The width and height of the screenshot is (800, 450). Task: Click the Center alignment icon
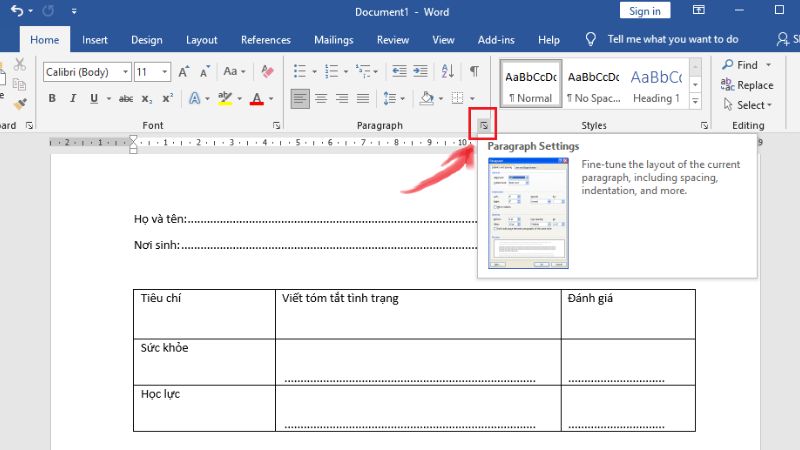click(321, 98)
